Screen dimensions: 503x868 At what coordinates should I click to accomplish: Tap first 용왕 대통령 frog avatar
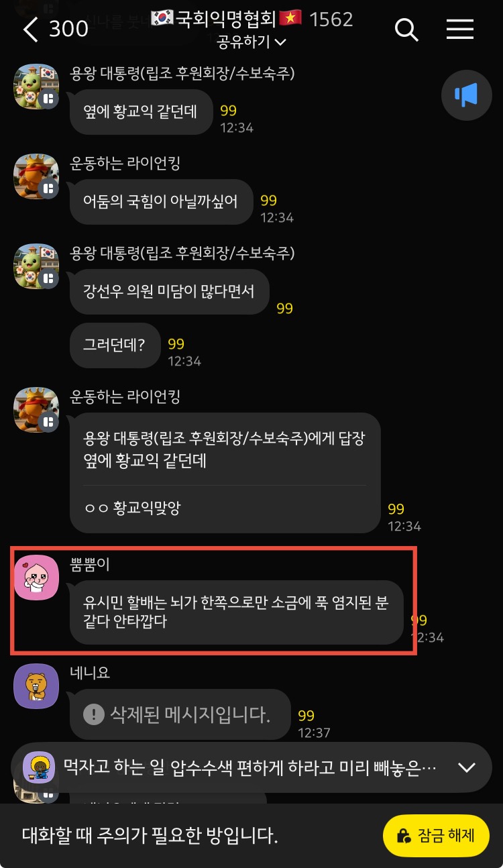tap(36, 87)
